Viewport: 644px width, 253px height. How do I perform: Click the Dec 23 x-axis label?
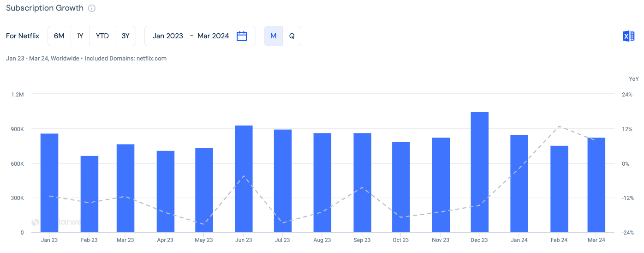(479, 240)
